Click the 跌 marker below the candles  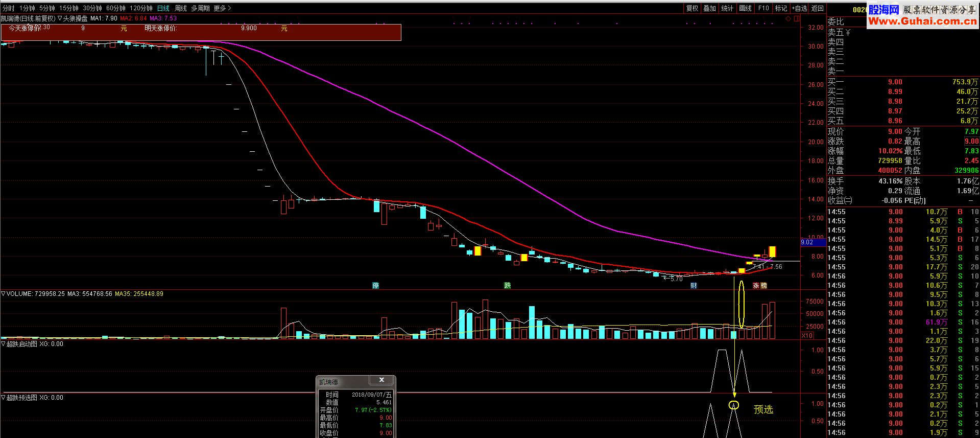[x=508, y=285]
